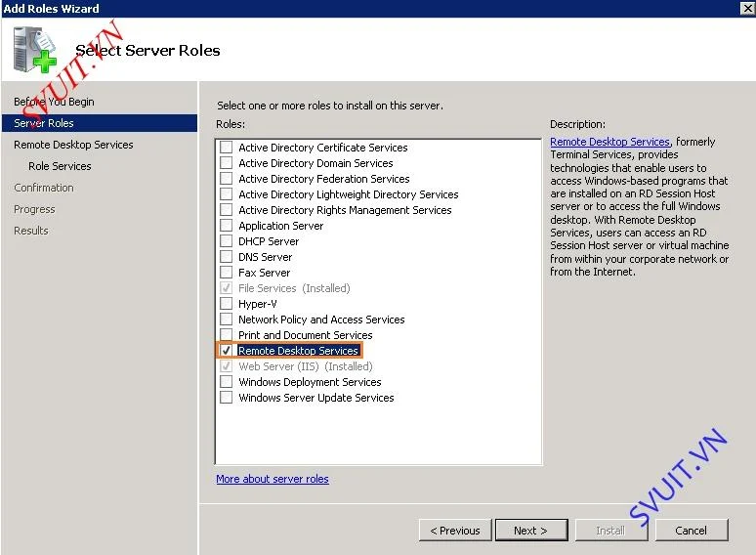
Task: Open the Role Services step
Action: (x=60, y=166)
